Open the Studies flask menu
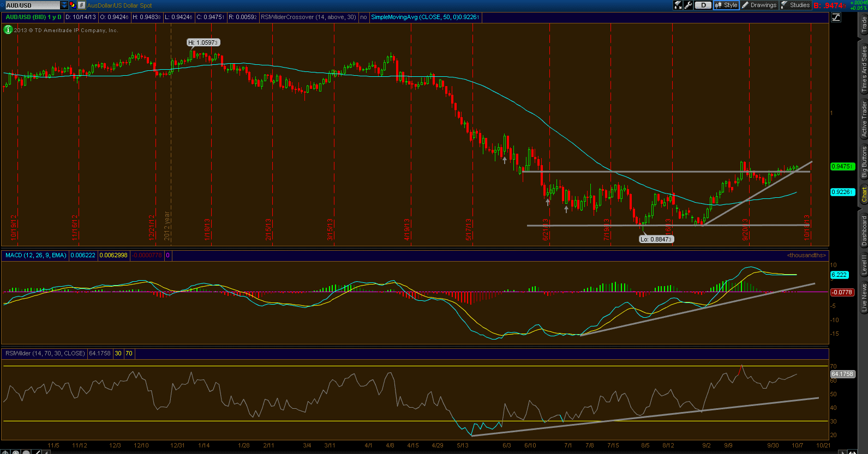 pyautogui.click(x=795, y=5)
